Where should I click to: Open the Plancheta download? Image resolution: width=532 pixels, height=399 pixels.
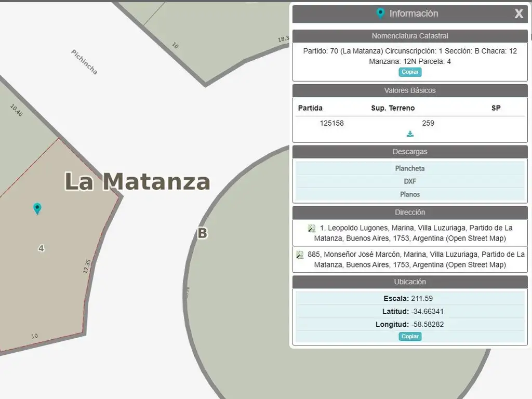click(410, 168)
